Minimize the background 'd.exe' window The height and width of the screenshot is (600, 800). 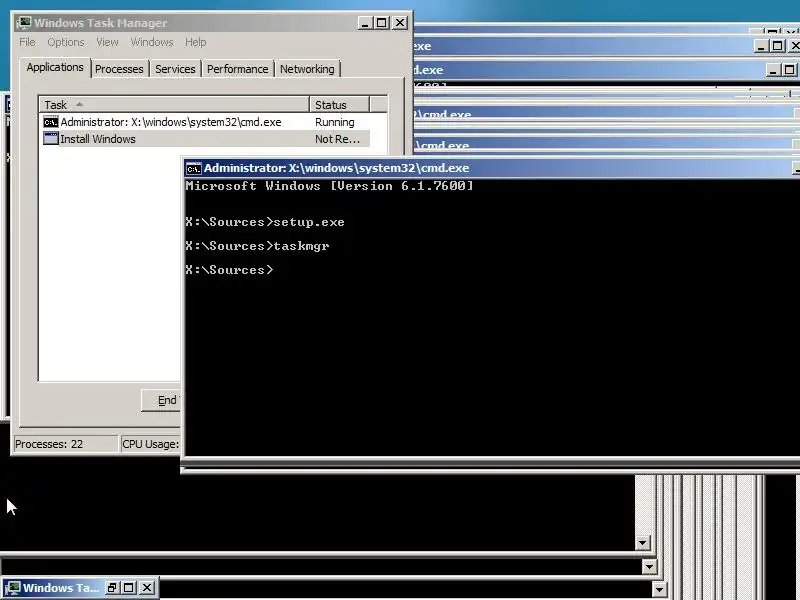pos(773,70)
